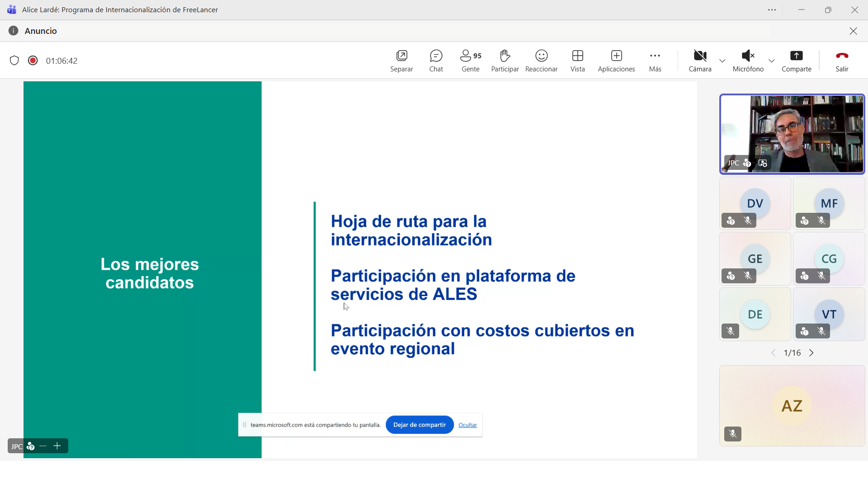Open title bar three-dots menu

point(772,10)
